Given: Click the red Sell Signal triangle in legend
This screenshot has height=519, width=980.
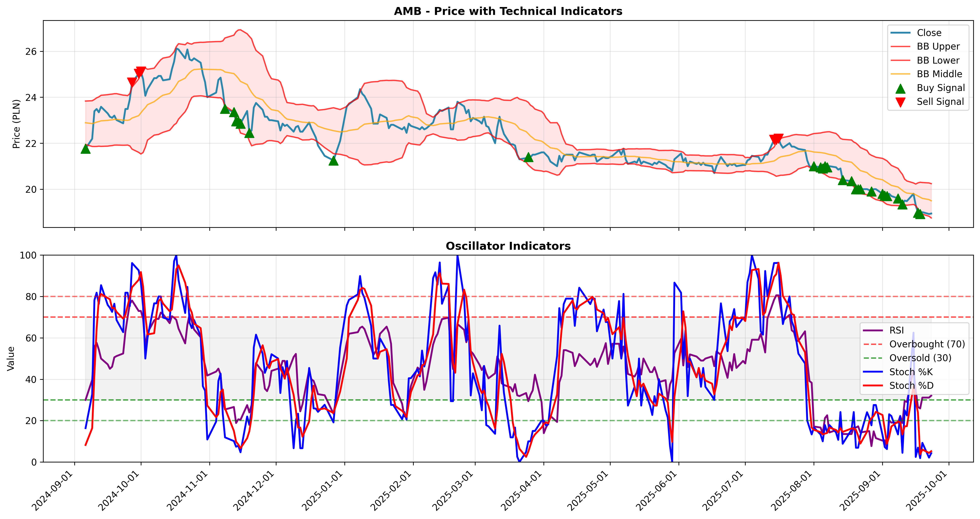Looking at the screenshot, I should (x=900, y=102).
